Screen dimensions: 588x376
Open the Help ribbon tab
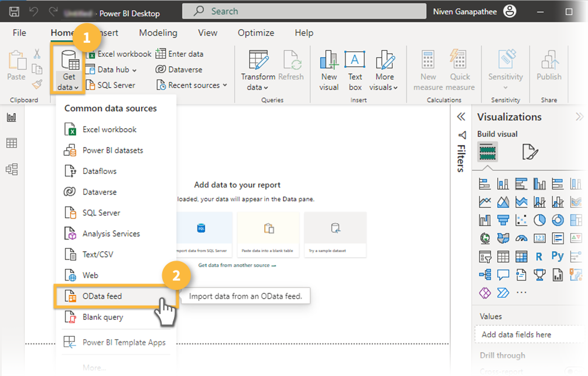click(x=304, y=33)
